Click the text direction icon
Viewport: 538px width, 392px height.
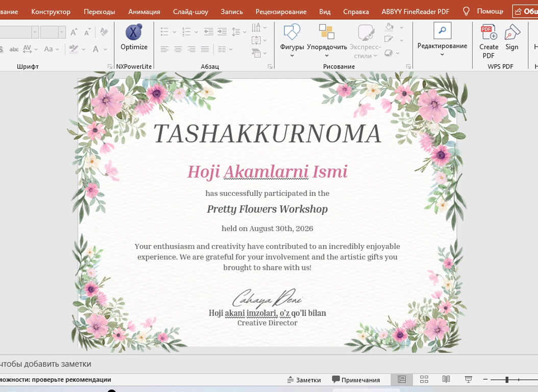[x=256, y=27]
